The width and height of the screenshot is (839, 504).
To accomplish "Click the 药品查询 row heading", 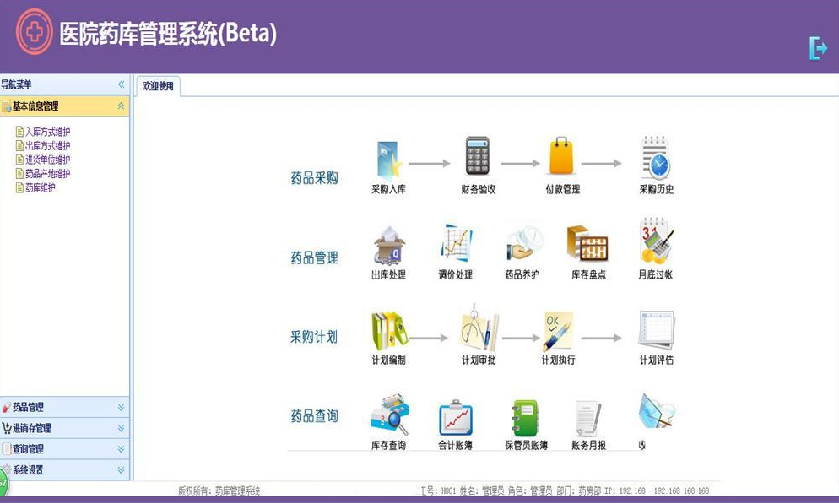I will (314, 415).
